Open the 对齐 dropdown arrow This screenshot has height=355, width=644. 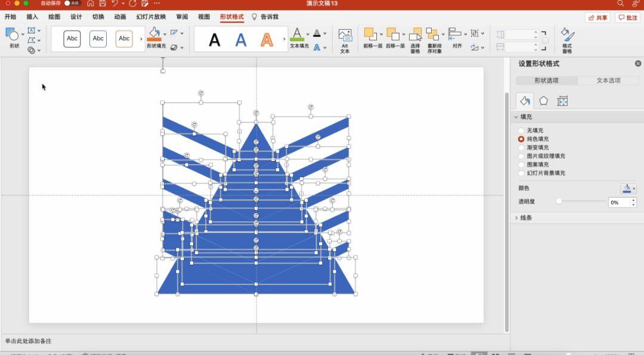click(465, 34)
